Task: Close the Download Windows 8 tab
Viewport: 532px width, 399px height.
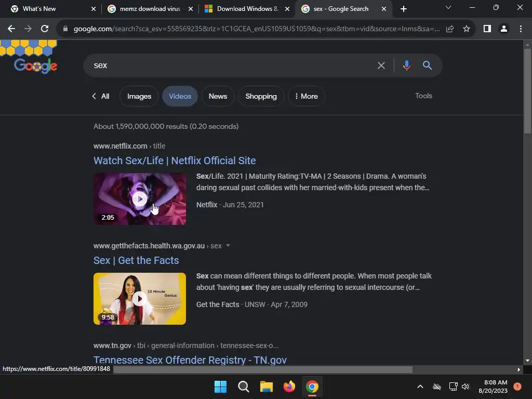Action: click(x=287, y=9)
